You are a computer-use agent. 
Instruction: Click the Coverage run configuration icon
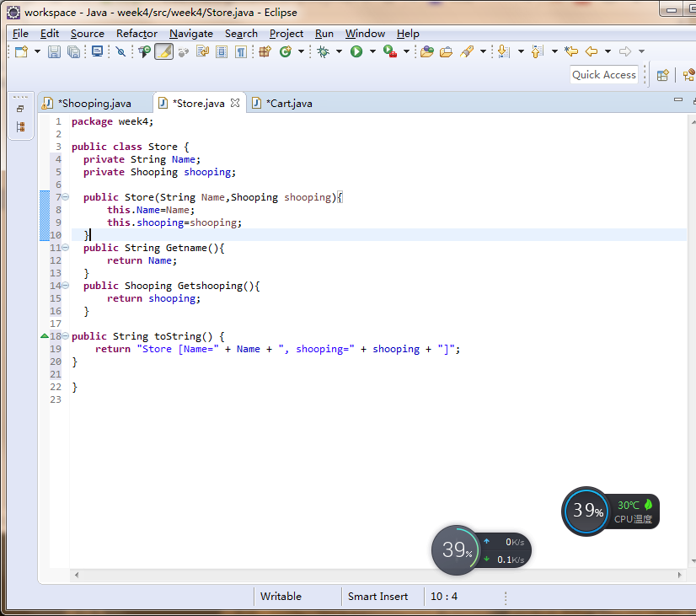144,51
